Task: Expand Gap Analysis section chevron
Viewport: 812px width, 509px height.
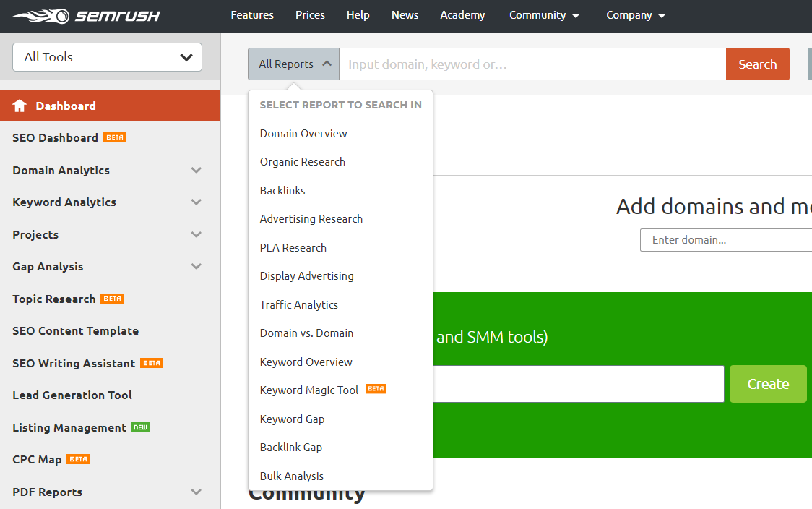Action: pos(196,266)
